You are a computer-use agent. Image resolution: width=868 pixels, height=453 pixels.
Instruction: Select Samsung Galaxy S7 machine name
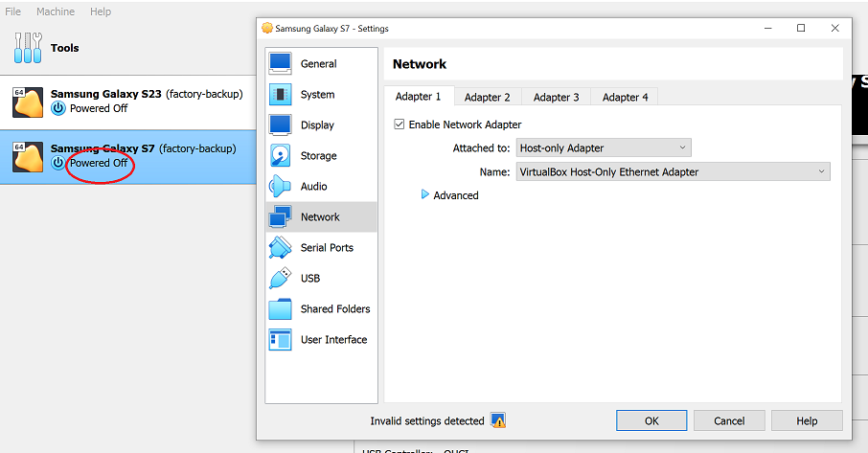(x=103, y=148)
